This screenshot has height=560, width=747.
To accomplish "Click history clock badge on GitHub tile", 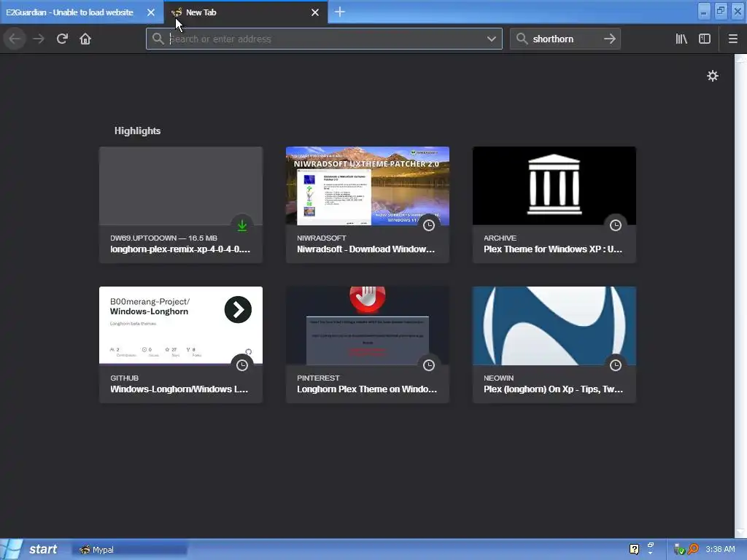I will click(x=242, y=365).
